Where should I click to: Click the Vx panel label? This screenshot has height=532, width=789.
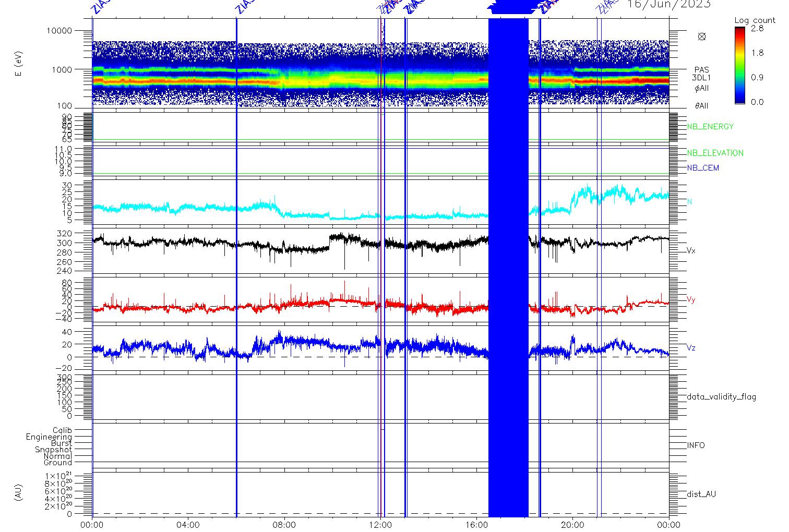click(x=691, y=251)
